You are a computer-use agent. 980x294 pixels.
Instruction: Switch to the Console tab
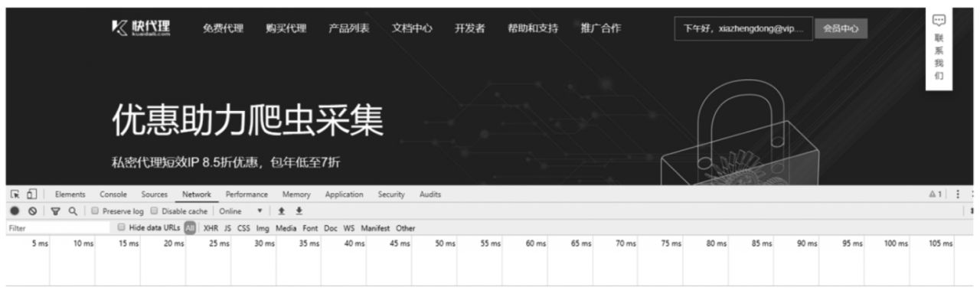113,194
